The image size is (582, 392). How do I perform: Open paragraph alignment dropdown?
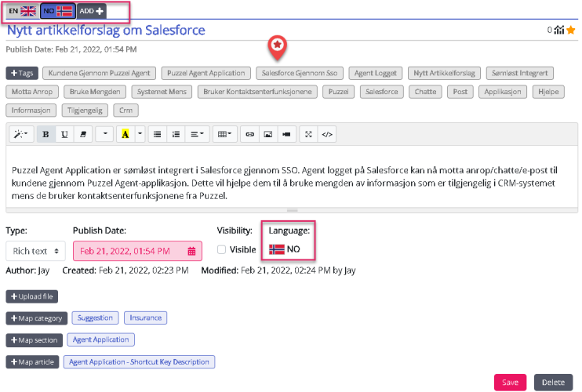[197, 134]
